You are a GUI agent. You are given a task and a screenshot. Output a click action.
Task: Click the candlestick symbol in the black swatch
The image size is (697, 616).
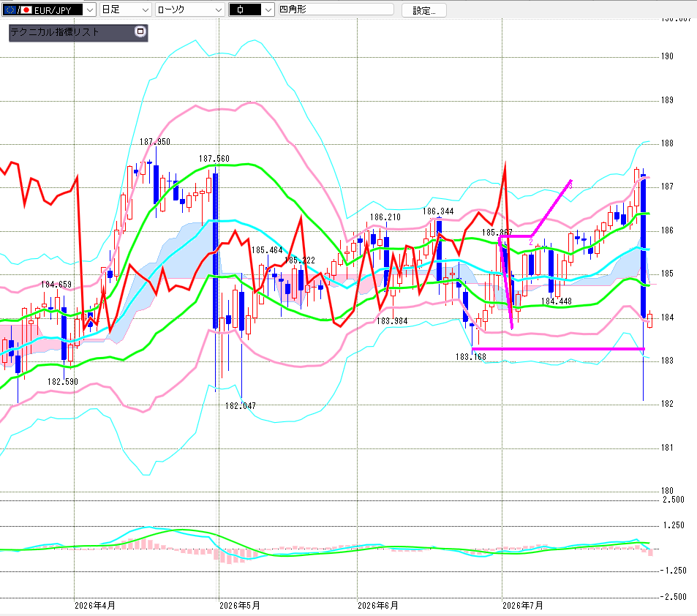[x=241, y=10]
